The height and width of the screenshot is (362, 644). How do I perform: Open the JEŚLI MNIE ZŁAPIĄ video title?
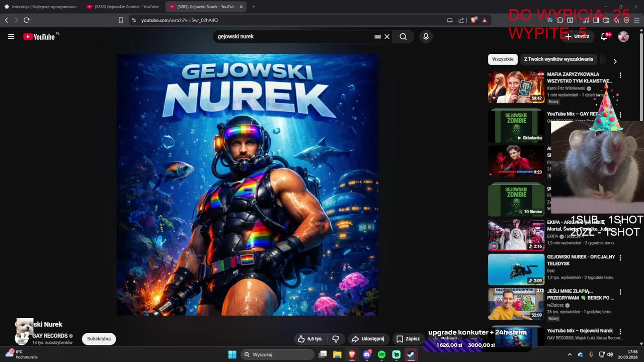[x=580, y=295]
